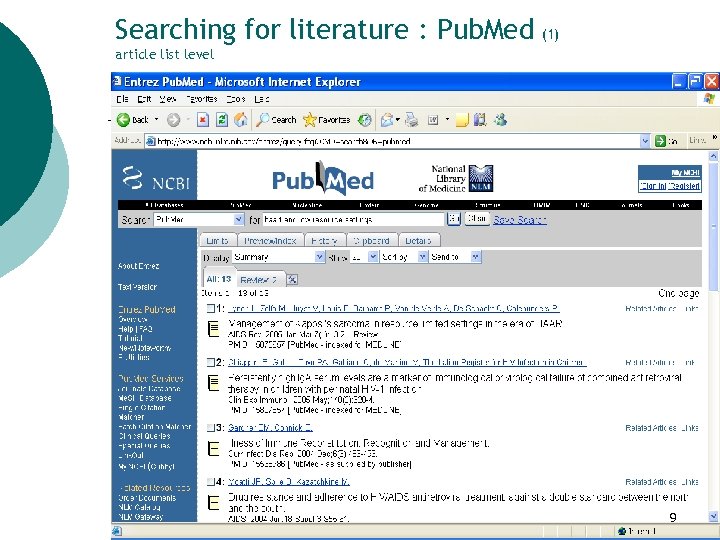Open the Sort by dropdown
This screenshot has height=540, width=720.
[x=422, y=257]
